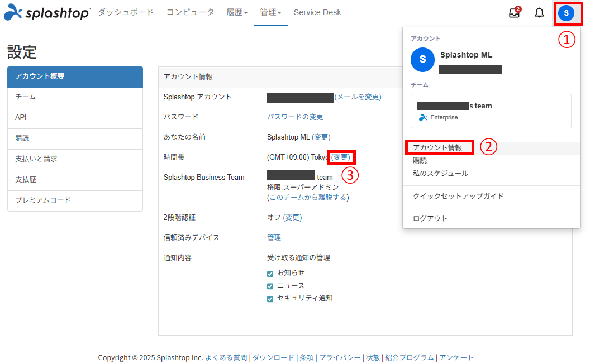The height and width of the screenshot is (364, 590).
Task: Open the 支払いと請求 settings tab
Action: tap(75, 160)
